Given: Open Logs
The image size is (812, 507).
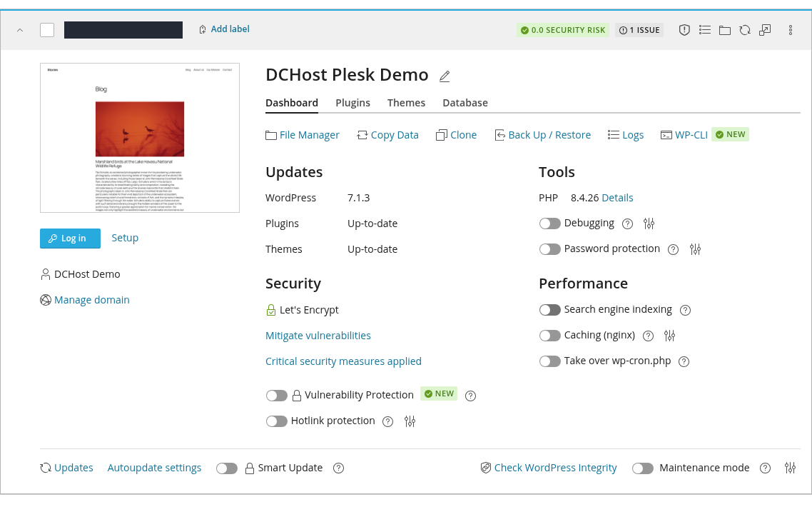Looking at the screenshot, I should (626, 135).
